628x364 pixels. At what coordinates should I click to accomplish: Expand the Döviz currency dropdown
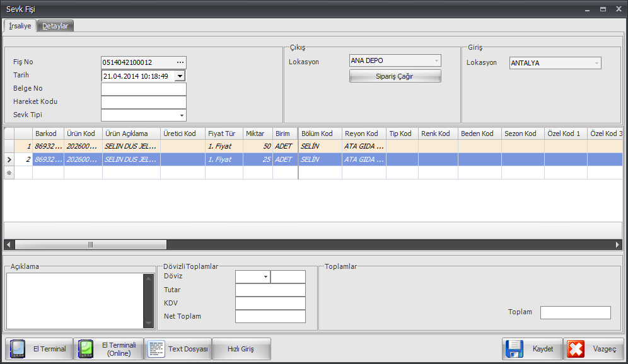265,276
